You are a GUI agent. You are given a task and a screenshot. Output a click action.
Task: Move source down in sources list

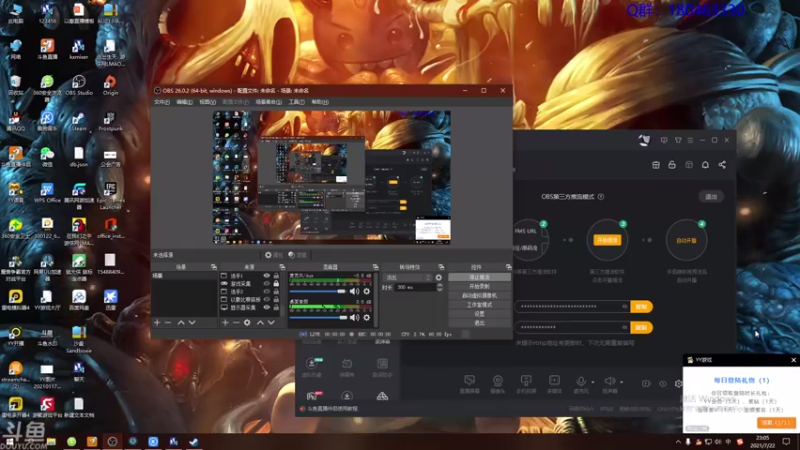point(271,322)
